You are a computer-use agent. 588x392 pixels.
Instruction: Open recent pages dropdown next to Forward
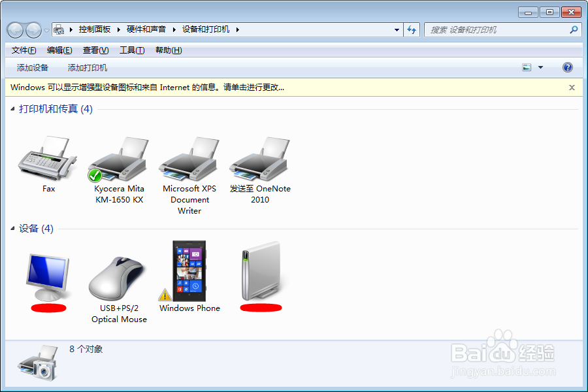click(x=46, y=31)
